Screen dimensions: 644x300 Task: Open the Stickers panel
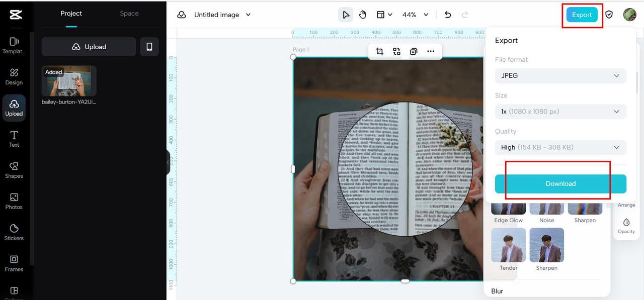(14, 232)
